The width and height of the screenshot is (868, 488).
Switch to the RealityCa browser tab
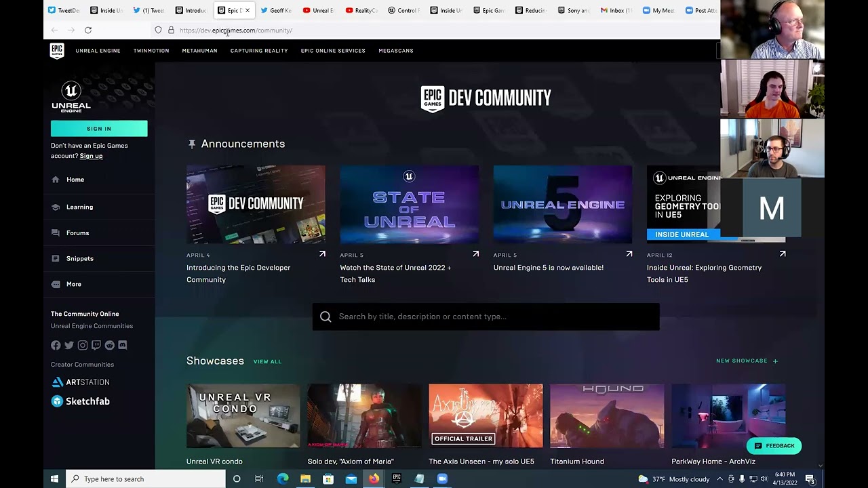coord(361,10)
